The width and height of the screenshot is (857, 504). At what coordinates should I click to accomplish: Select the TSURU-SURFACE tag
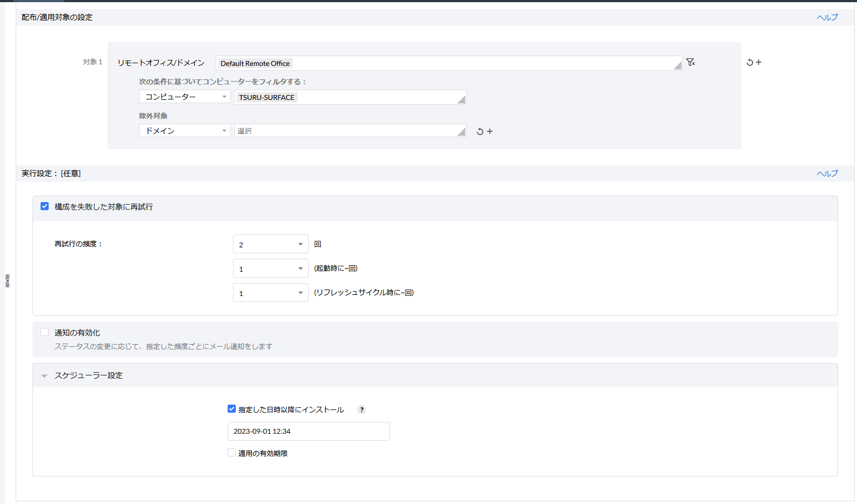pos(267,97)
